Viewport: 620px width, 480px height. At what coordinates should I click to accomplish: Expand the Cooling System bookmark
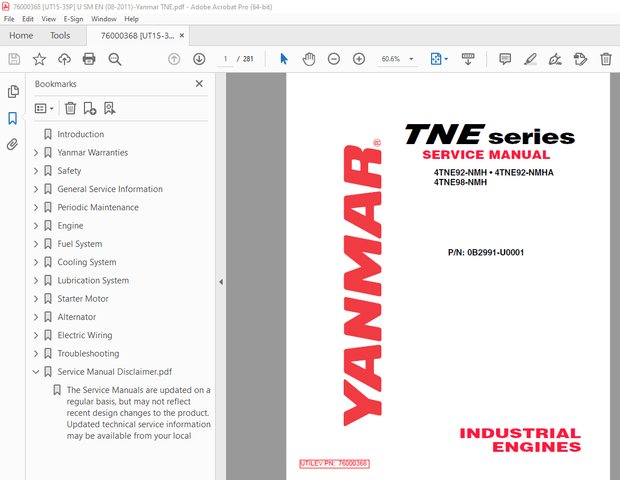[36, 262]
